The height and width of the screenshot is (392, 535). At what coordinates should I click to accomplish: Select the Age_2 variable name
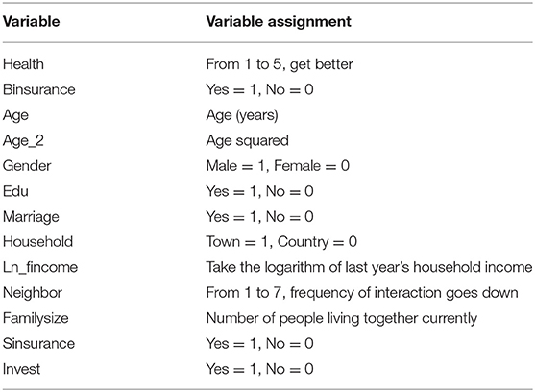(23, 141)
